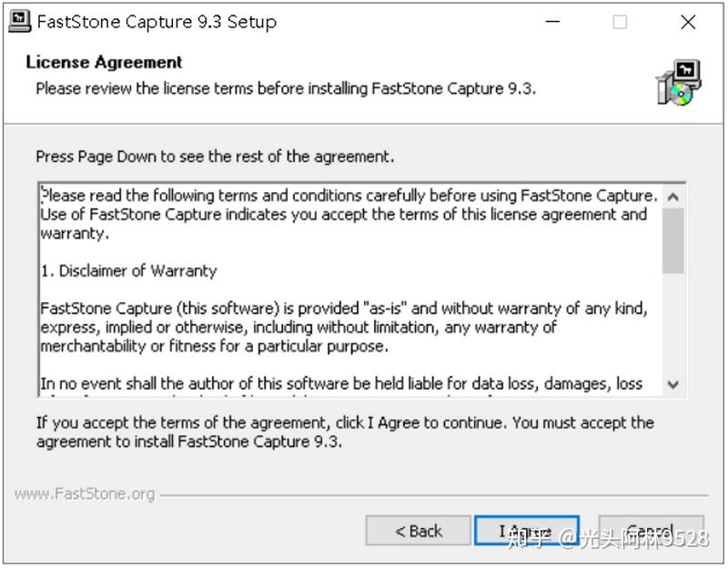This screenshot has width=728, height=569.
Task: Click the www.FastStone.org branding text
Action: pos(85,494)
